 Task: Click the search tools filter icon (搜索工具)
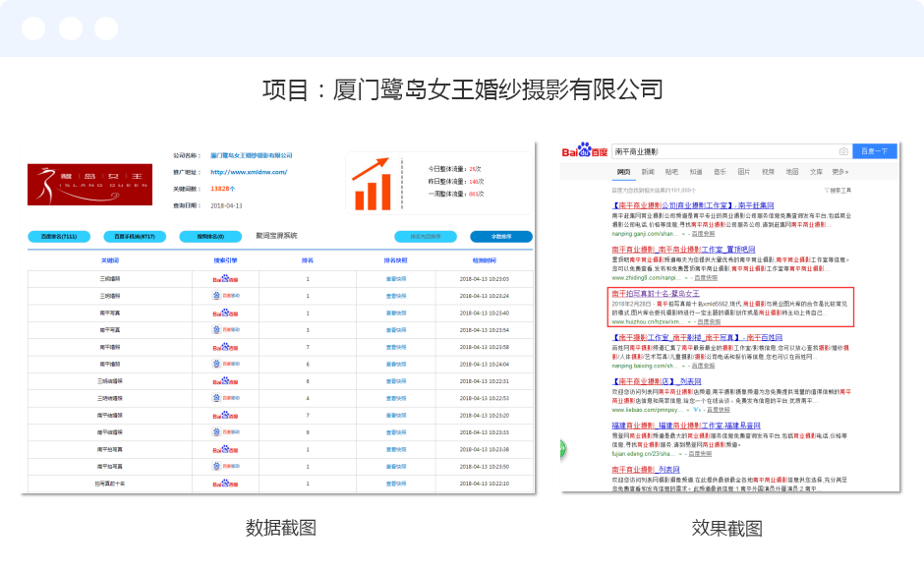(x=838, y=190)
